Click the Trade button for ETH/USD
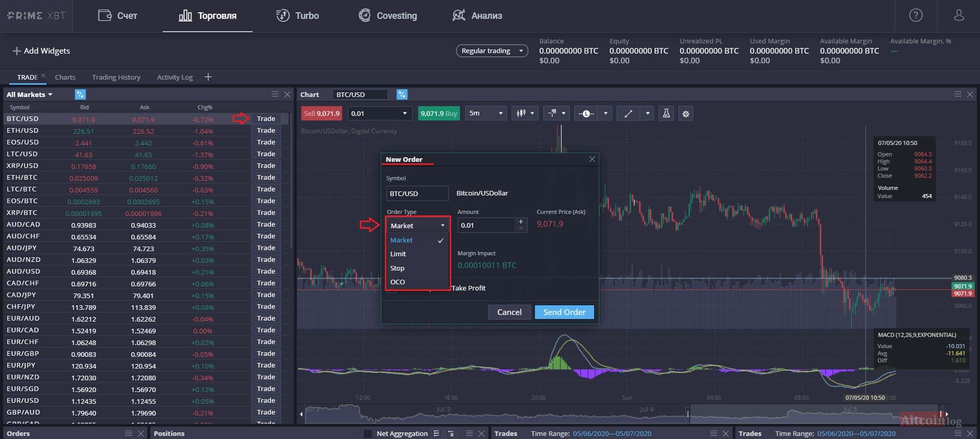Image resolution: width=980 pixels, height=439 pixels. click(266, 131)
